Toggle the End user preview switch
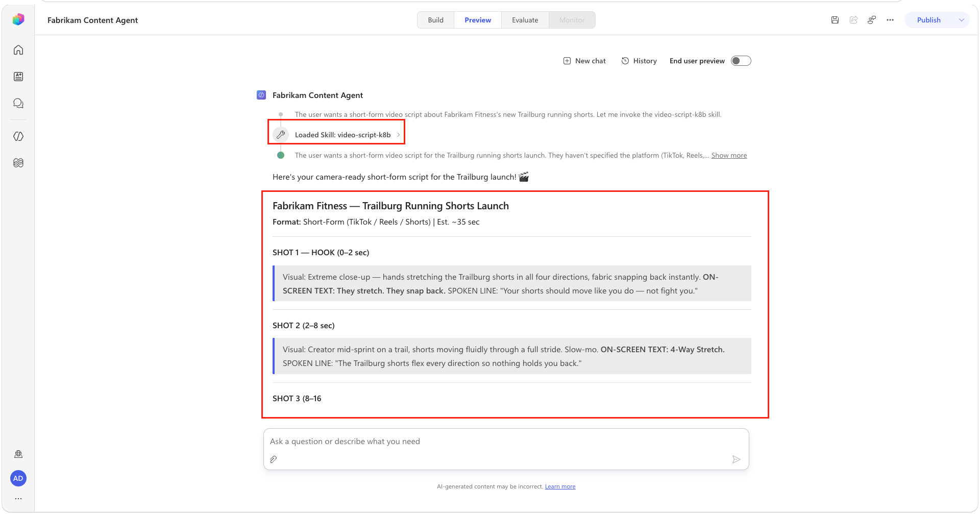980x514 pixels. [x=741, y=61]
